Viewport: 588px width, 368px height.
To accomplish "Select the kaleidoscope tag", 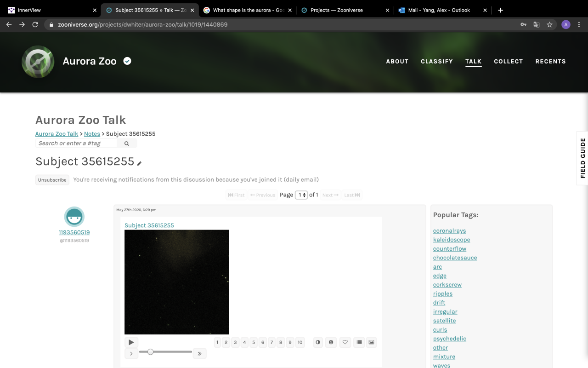I will (x=452, y=240).
